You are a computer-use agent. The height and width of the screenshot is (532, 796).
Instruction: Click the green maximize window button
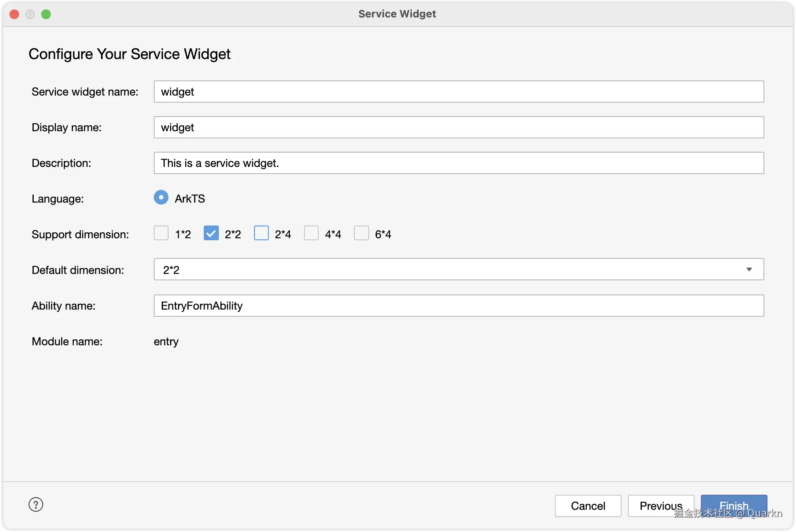coord(46,14)
